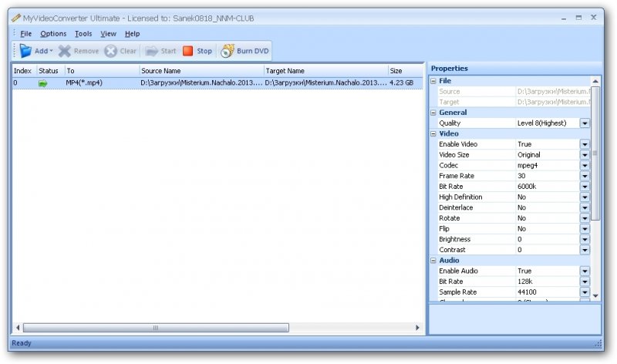
Task: Collapse the Video properties section
Action: 433,133
